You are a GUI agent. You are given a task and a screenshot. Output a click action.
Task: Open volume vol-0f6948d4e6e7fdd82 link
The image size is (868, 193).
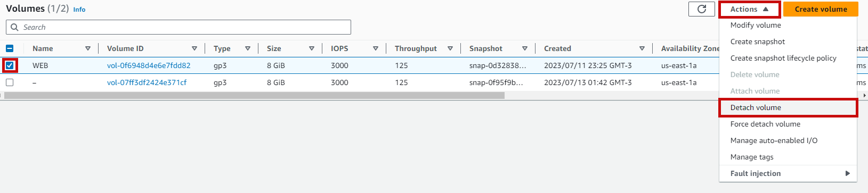tap(149, 65)
